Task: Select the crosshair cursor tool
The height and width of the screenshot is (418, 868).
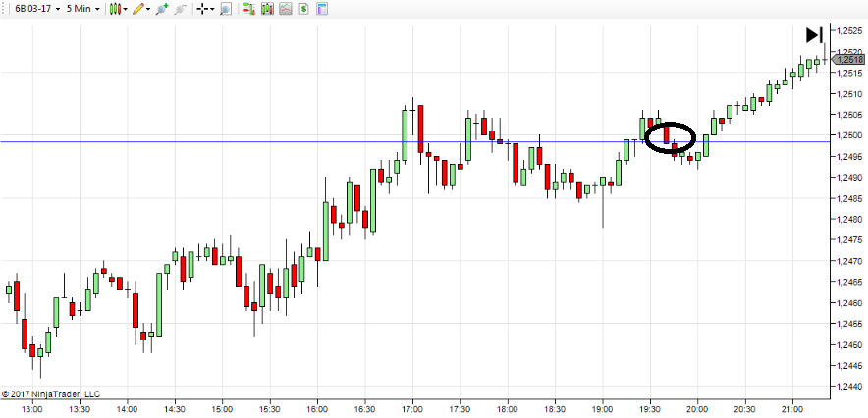Action: (x=203, y=9)
